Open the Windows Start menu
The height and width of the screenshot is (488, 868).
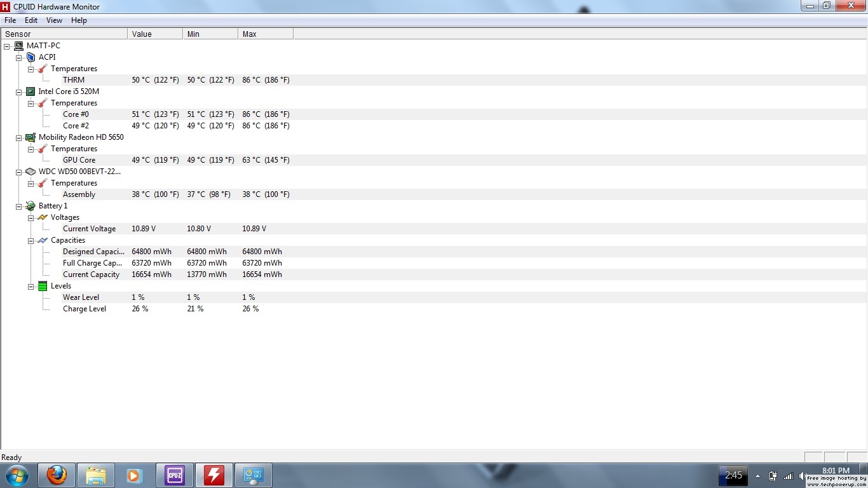pyautogui.click(x=16, y=475)
